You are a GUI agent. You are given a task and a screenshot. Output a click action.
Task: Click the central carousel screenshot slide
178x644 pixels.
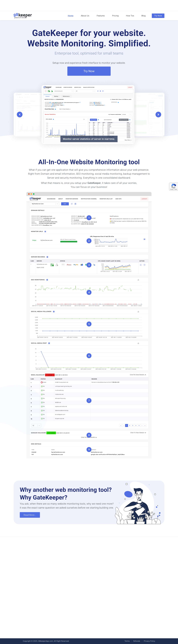[x=88, y=115]
